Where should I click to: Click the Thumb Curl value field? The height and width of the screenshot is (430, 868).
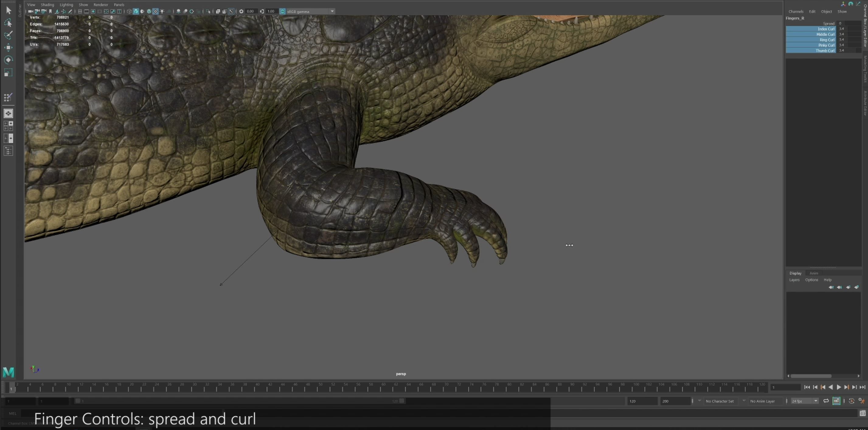click(x=849, y=50)
